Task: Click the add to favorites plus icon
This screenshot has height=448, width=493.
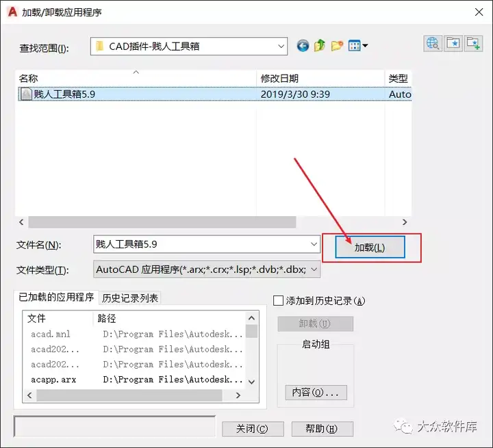Action: click(473, 43)
